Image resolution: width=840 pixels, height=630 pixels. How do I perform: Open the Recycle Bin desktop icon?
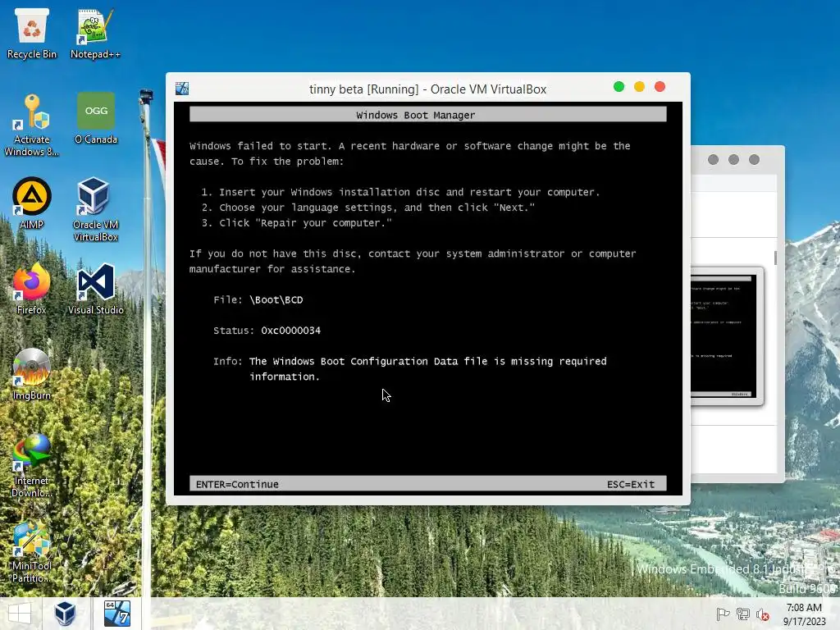[x=32, y=33]
